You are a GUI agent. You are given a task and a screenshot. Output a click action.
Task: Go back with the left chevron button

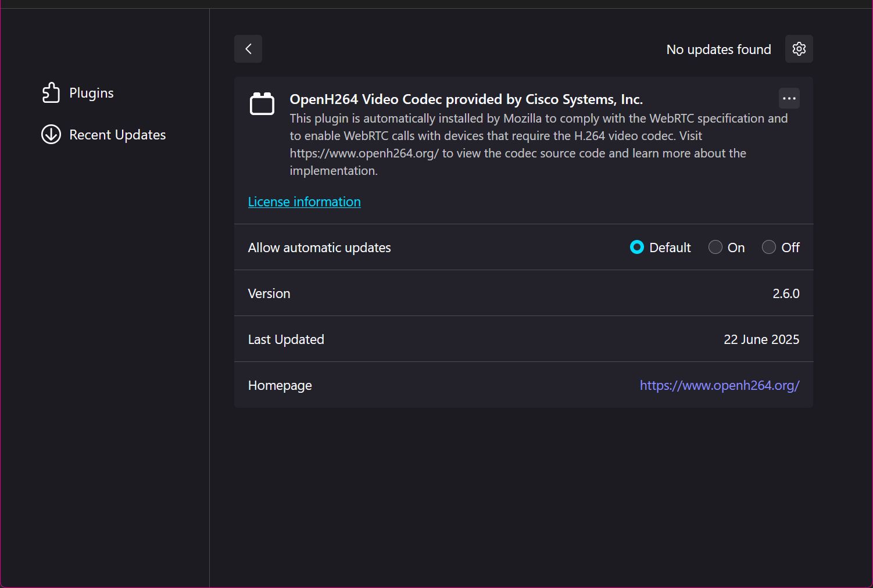[x=248, y=49]
